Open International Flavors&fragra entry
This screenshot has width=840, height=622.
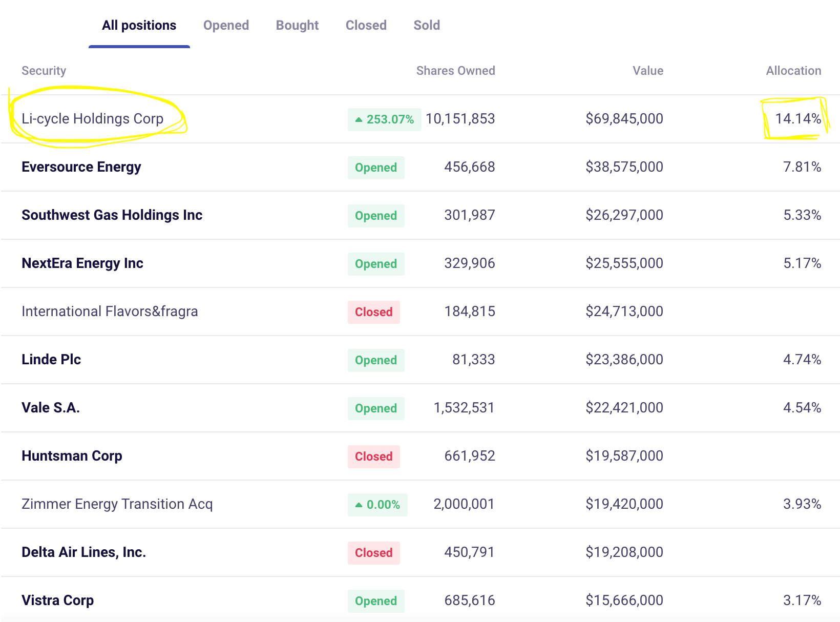pyautogui.click(x=110, y=311)
